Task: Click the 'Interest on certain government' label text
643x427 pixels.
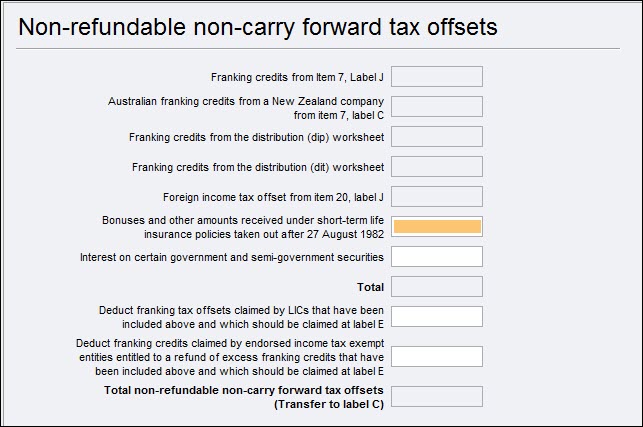Action: (x=232, y=257)
